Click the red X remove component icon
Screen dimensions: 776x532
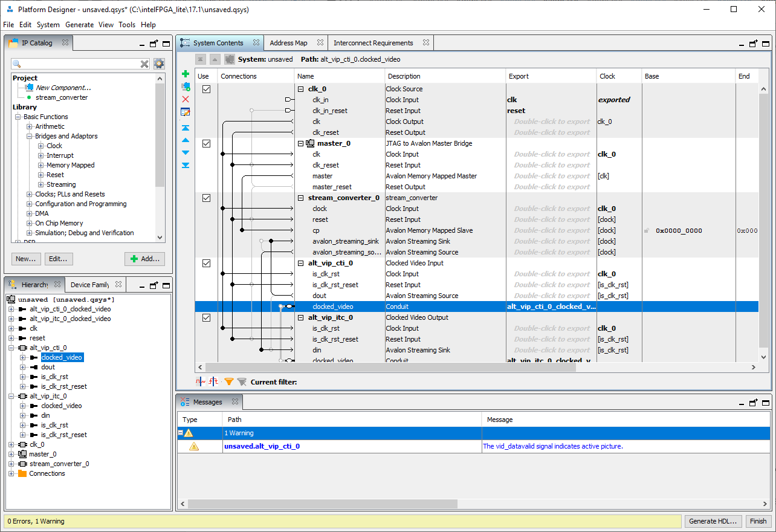coord(186,99)
